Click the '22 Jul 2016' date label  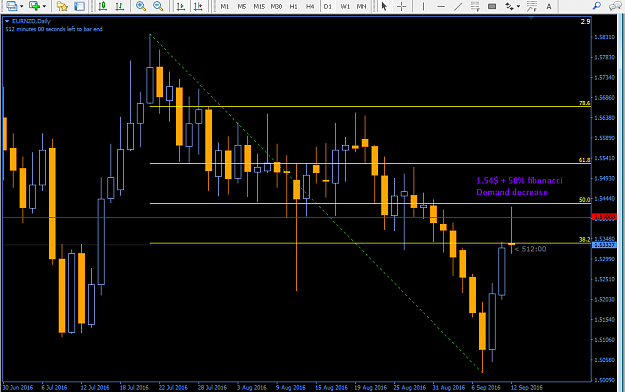173,387
